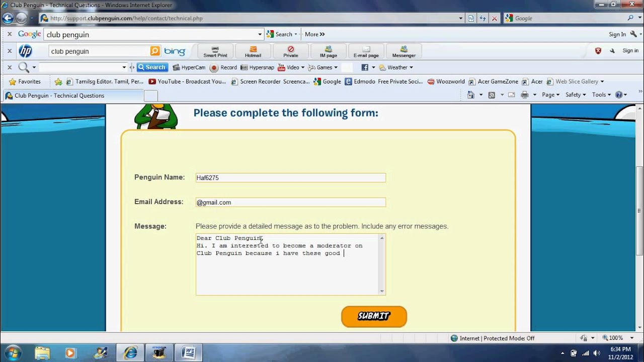Open the Google toolbar search suggestions dropdown
Viewport: 644px width, 362px height.
click(260, 34)
